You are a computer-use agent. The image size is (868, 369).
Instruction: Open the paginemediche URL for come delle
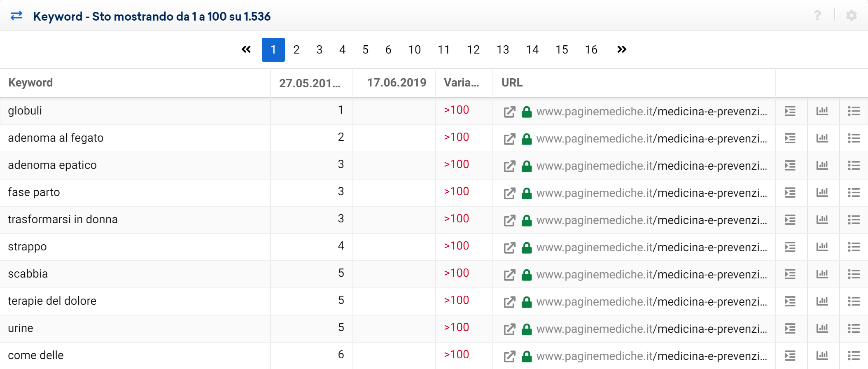point(651,356)
